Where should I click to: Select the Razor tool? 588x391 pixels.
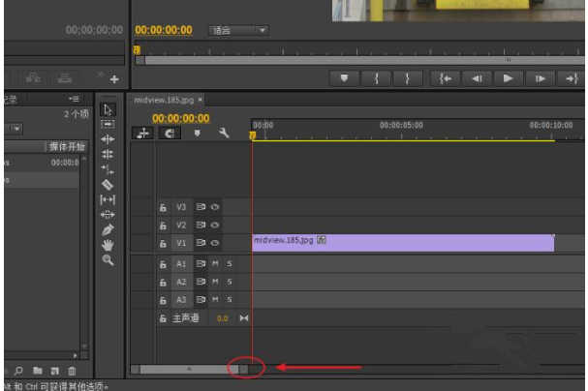(108, 184)
